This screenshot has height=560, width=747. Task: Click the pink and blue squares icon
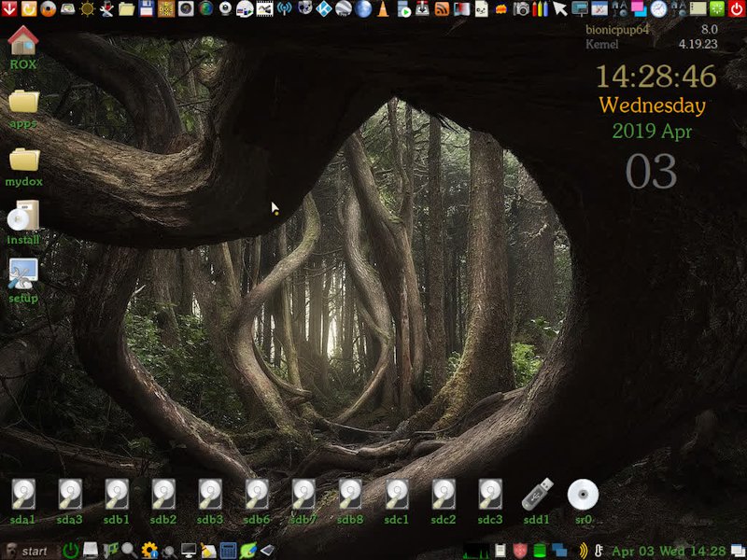639,8
